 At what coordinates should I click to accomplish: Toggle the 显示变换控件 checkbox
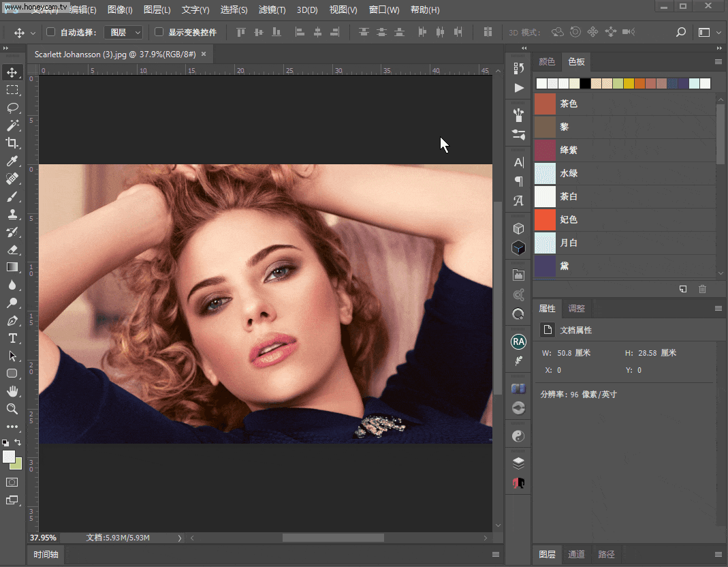pyautogui.click(x=159, y=32)
